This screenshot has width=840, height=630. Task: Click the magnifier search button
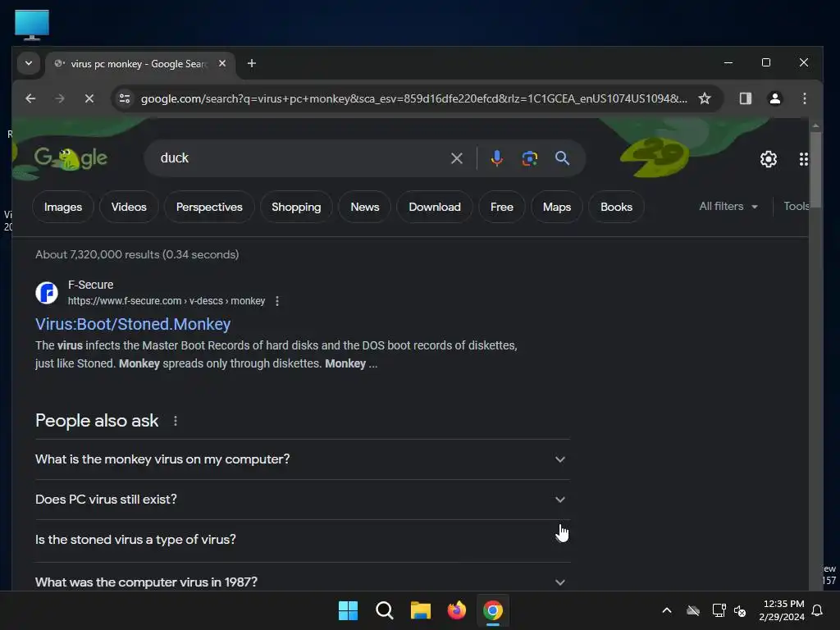click(562, 158)
